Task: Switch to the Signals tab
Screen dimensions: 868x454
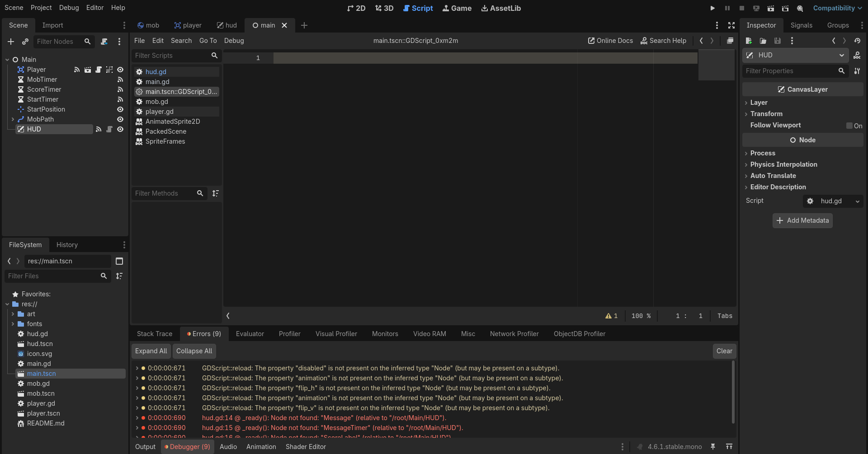Action: coord(801,25)
